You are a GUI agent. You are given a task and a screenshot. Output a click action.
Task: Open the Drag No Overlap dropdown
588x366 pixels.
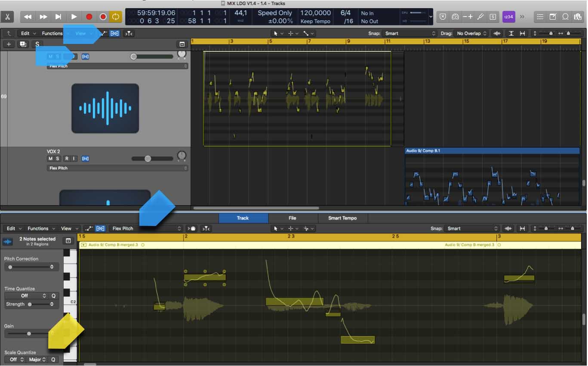pyautogui.click(x=472, y=33)
